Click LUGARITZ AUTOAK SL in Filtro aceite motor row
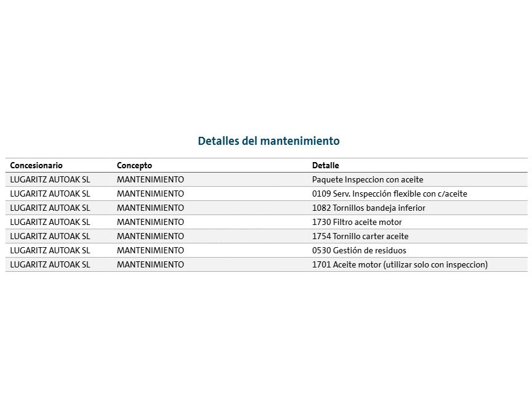 point(50,222)
